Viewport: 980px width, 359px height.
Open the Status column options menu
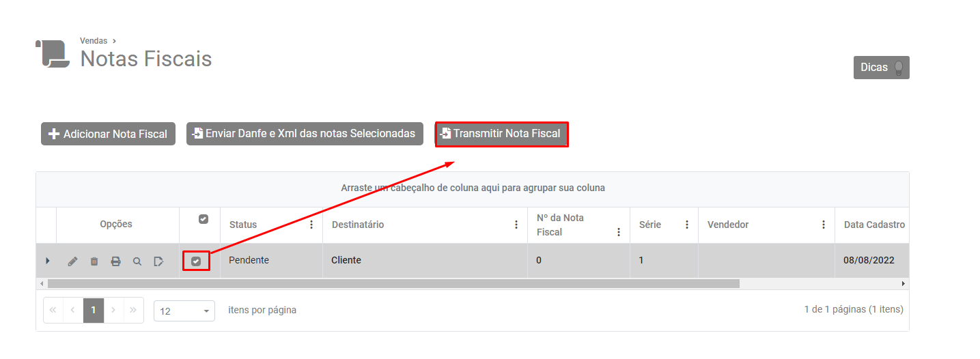[x=311, y=225]
